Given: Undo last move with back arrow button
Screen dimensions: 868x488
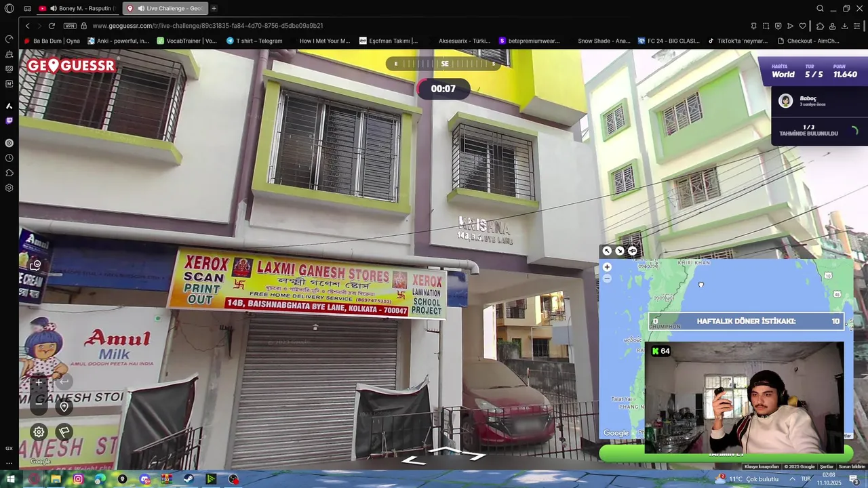Looking at the screenshot, I should point(64,382).
